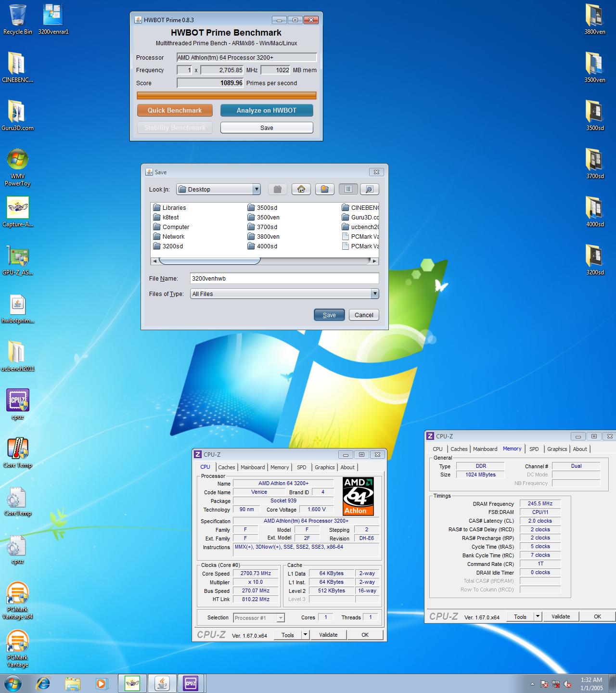The image size is (616, 693).
Task: Click Tools button in CPU-Z CPU window
Action: coord(288,635)
